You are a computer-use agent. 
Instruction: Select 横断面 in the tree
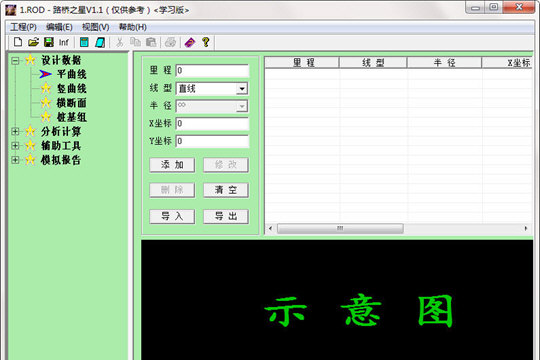[72, 103]
